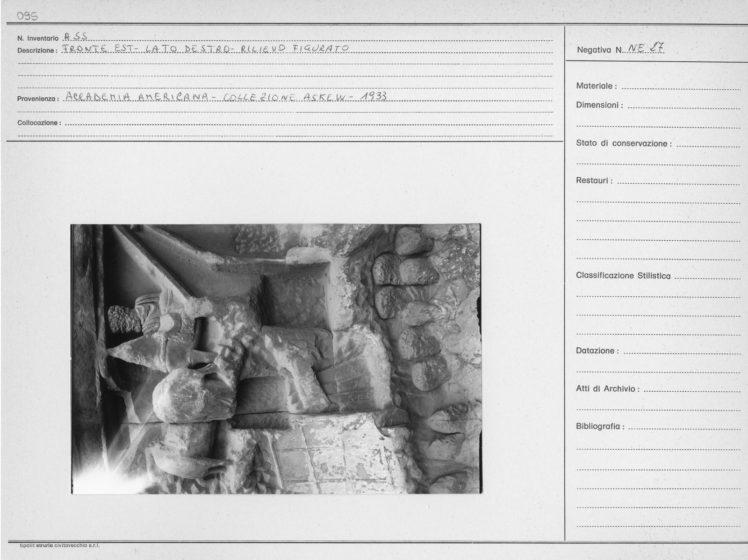Image resolution: width=748 pixels, height=560 pixels.
Task: Click the bearded head in the relief photo
Action: (123, 318)
